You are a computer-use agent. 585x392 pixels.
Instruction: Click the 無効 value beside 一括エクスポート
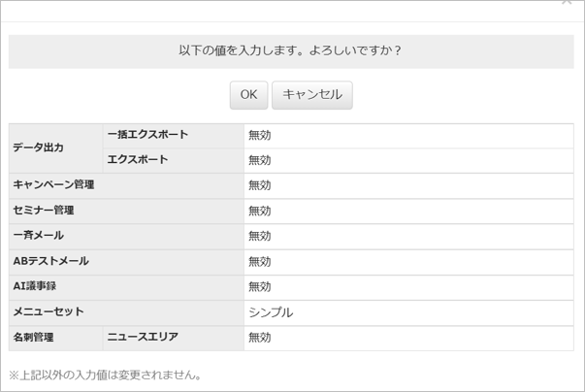coord(260,135)
